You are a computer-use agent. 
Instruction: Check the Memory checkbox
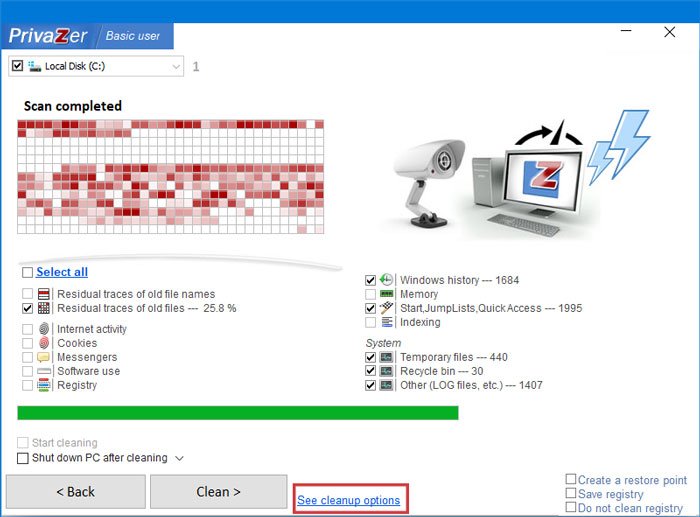point(370,294)
